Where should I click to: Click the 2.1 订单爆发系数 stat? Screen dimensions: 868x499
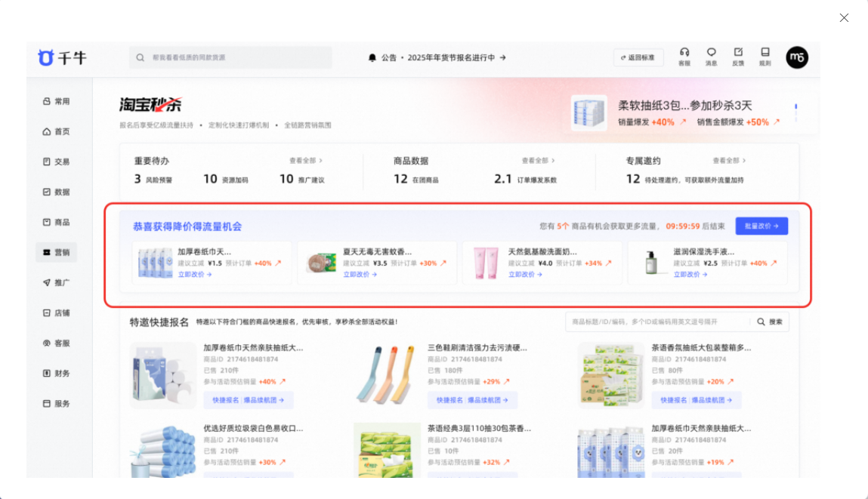(x=525, y=179)
